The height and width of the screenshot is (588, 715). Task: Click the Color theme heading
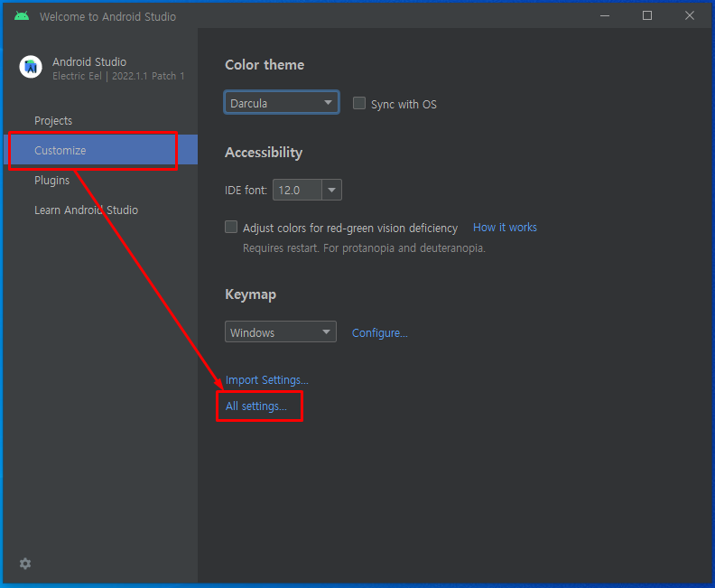[265, 65]
